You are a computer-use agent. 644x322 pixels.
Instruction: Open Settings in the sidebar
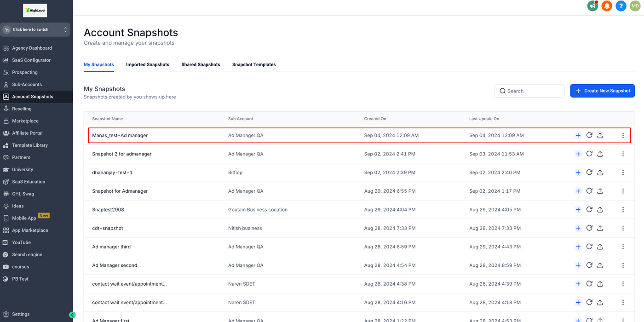click(x=21, y=314)
